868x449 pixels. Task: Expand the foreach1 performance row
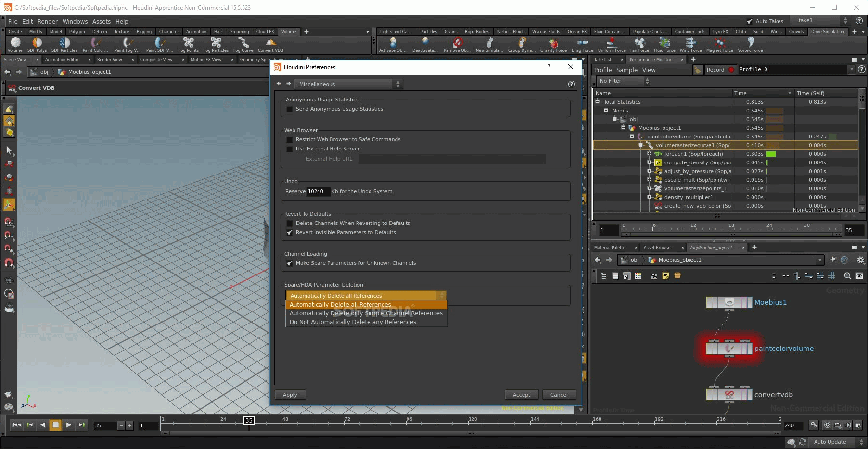coord(649,154)
